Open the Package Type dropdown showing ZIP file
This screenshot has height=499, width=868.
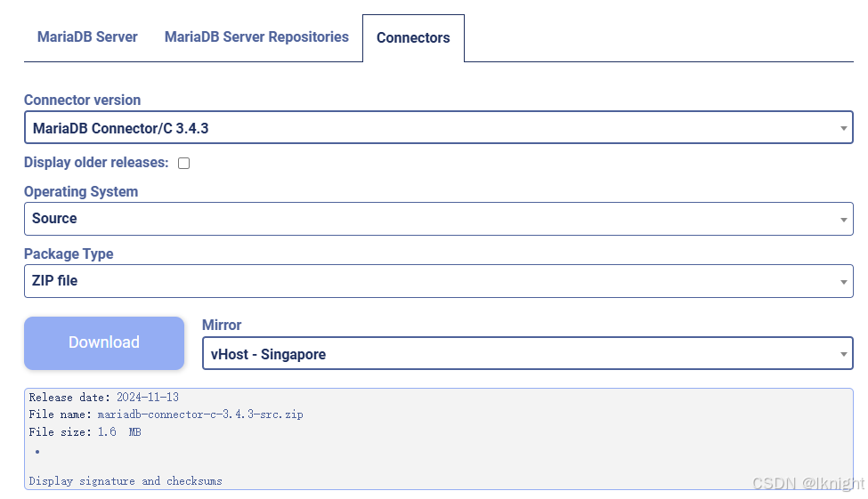tap(438, 281)
